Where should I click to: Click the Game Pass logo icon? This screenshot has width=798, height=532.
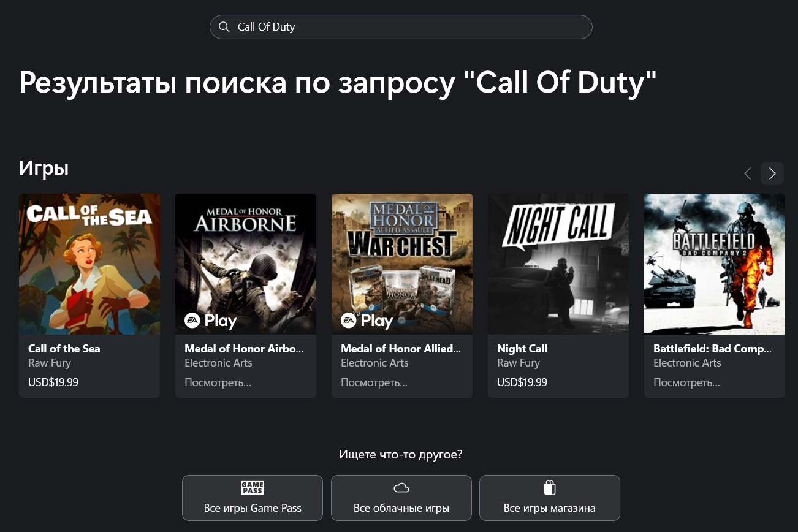coord(253,488)
